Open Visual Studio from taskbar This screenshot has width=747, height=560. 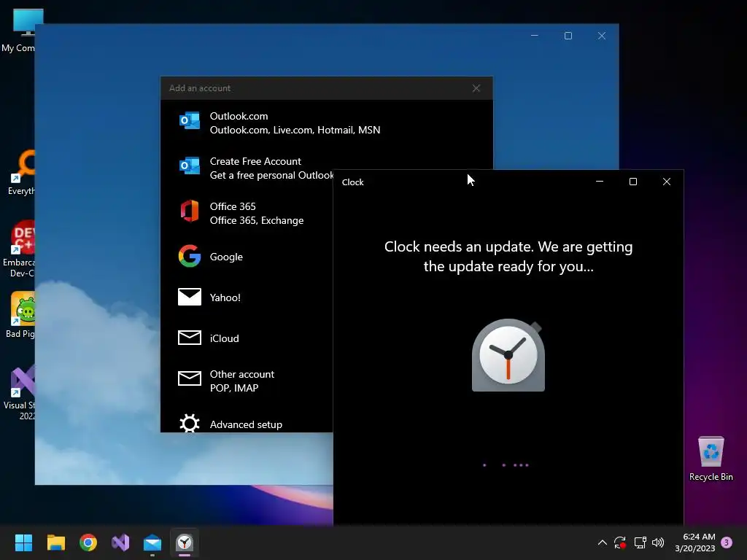(120, 542)
